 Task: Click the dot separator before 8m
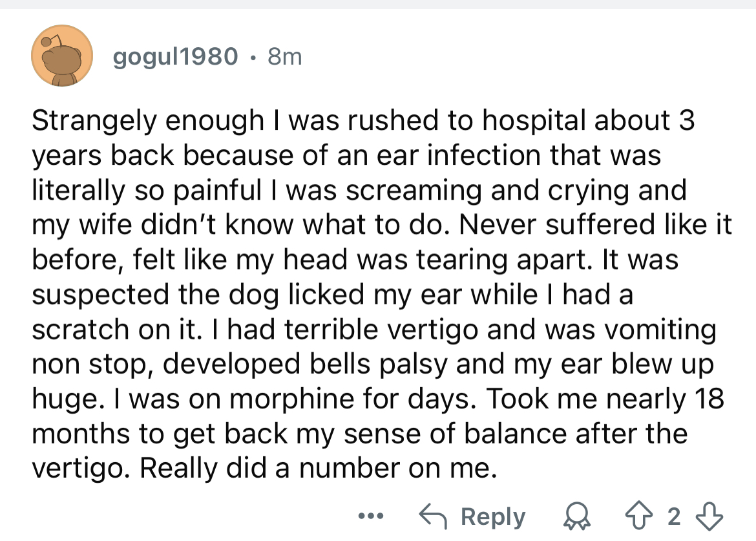click(253, 58)
